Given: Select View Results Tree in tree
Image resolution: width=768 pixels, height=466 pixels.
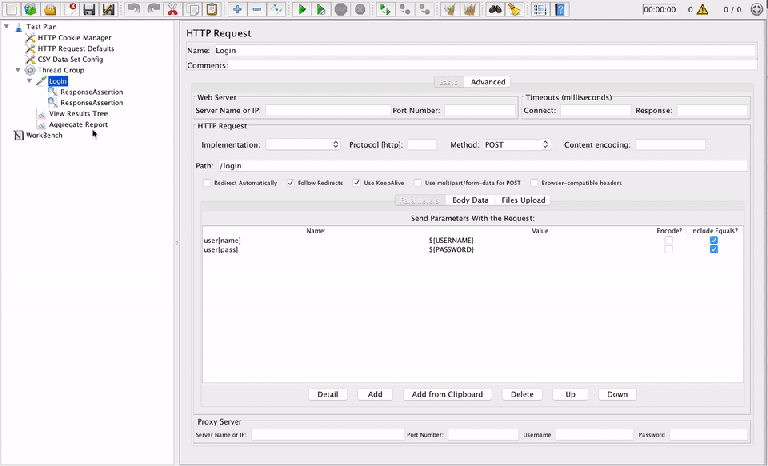Looking at the screenshot, I should coord(78,114).
